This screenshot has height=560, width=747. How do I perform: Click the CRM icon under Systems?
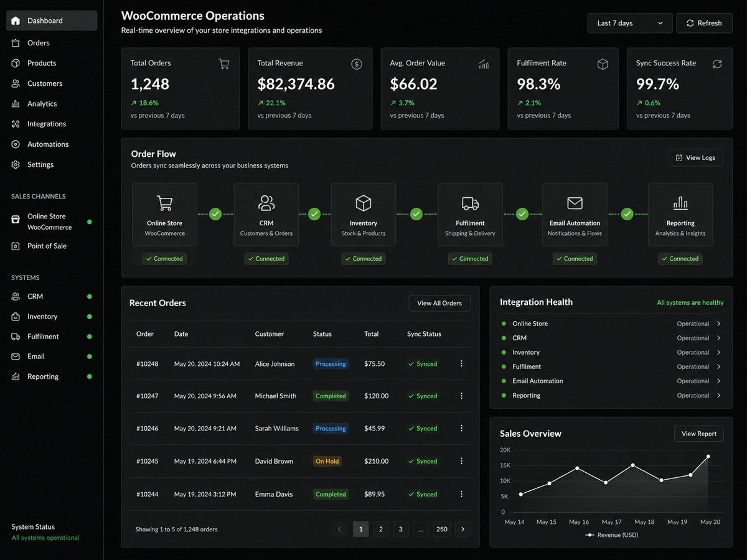tap(16, 297)
